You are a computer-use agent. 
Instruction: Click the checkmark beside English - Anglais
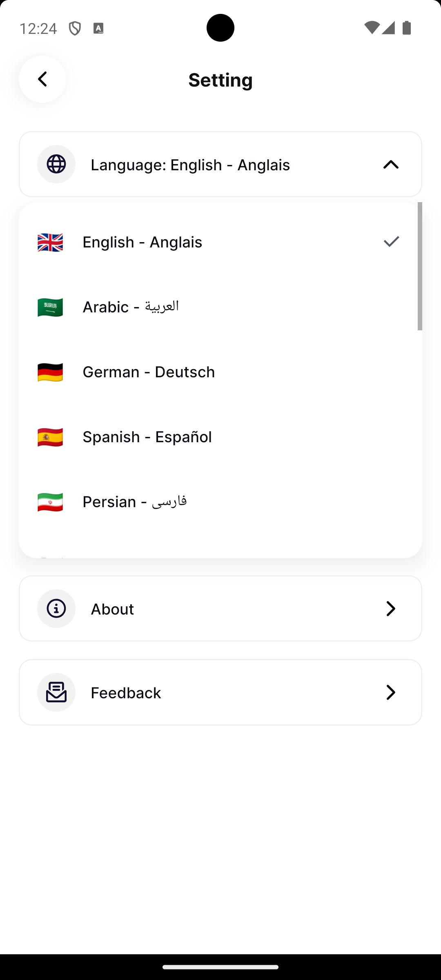pos(391,242)
